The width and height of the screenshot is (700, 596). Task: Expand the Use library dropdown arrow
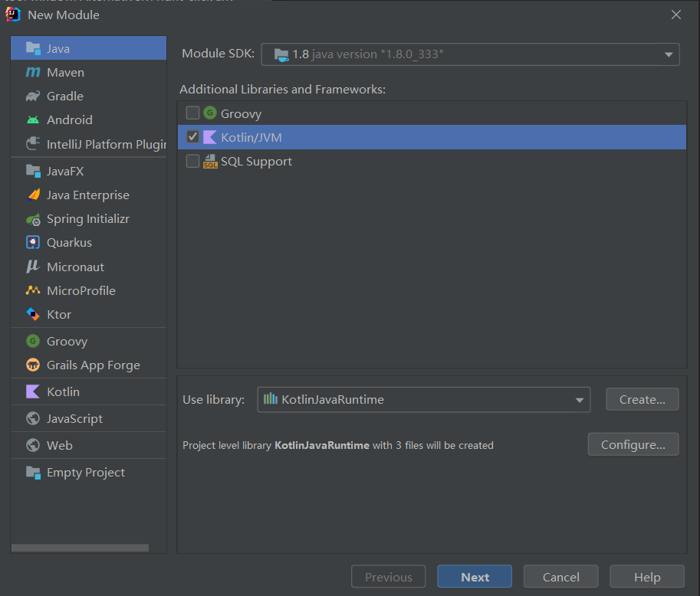click(579, 400)
